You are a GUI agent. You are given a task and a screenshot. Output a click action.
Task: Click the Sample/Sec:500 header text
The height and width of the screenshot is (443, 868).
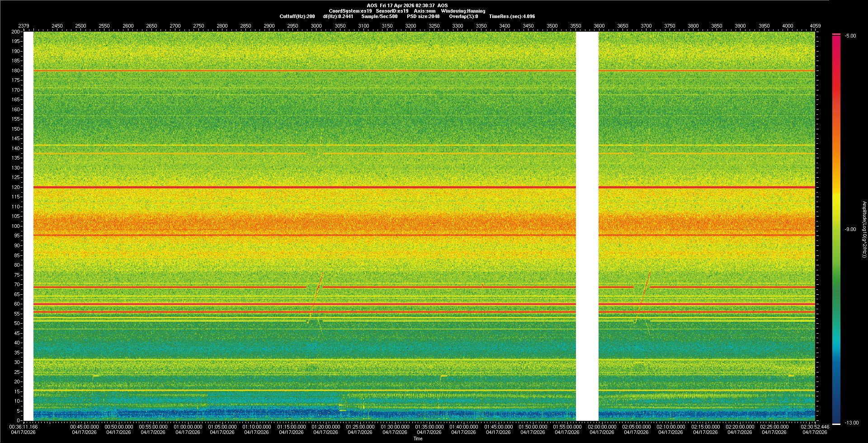(379, 16)
